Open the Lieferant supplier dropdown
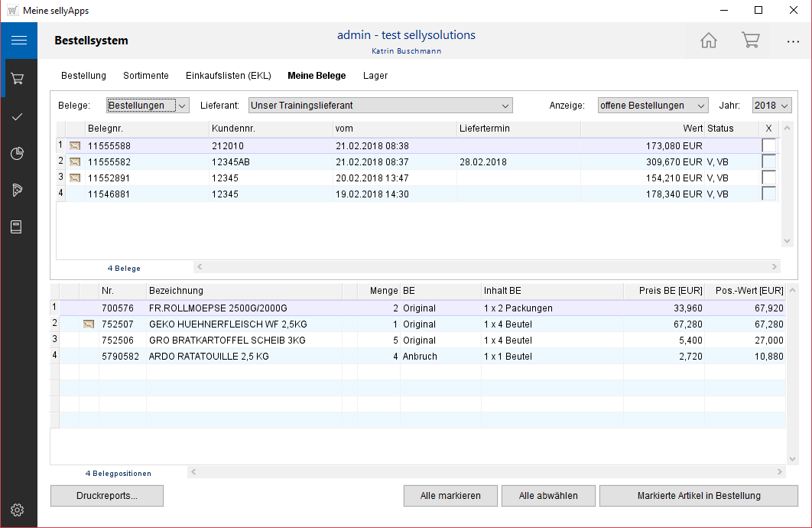 (379, 106)
